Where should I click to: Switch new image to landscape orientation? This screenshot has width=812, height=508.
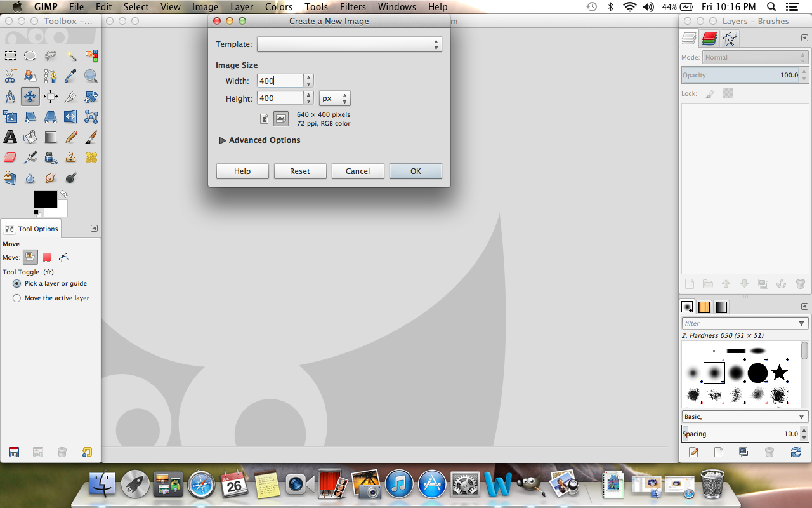(x=281, y=119)
